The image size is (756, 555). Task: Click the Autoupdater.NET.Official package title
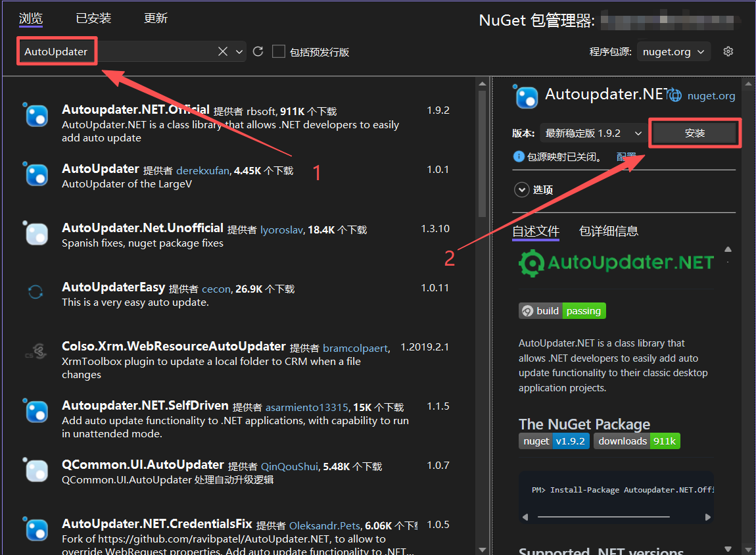tap(135, 110)
